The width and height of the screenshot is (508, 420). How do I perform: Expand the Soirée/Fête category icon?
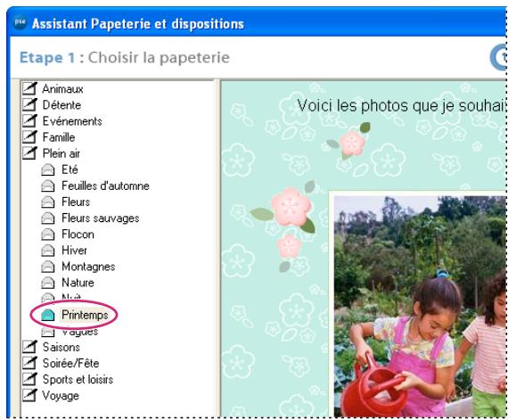coord(29,363)
